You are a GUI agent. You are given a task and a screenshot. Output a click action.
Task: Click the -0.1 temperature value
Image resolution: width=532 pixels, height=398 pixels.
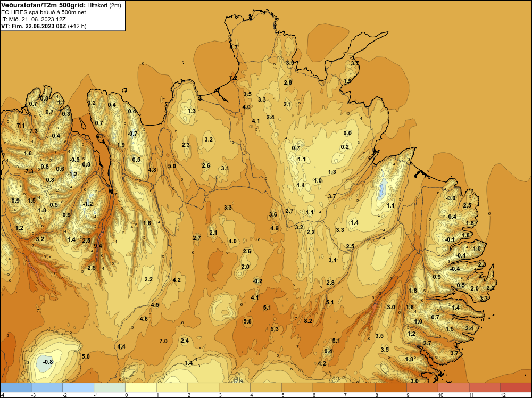pos(450,239)
